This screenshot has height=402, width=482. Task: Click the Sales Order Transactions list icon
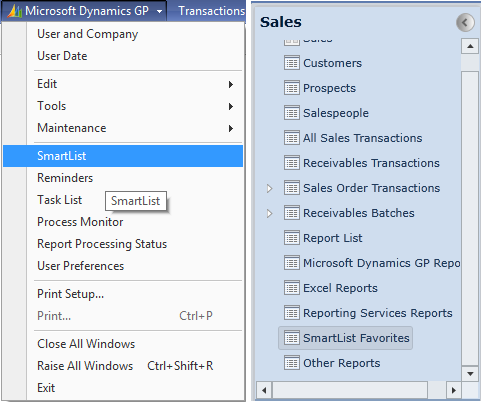pyautogui.click(x=292, y=188)
